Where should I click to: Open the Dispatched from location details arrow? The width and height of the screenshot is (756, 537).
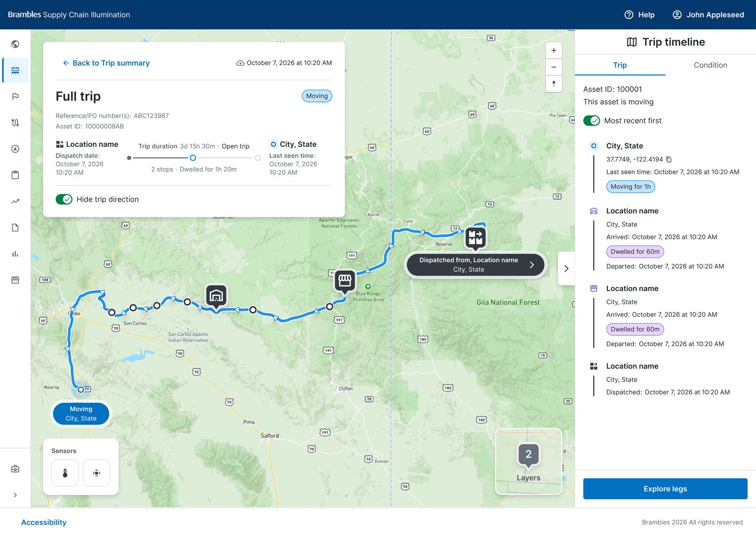532,265
